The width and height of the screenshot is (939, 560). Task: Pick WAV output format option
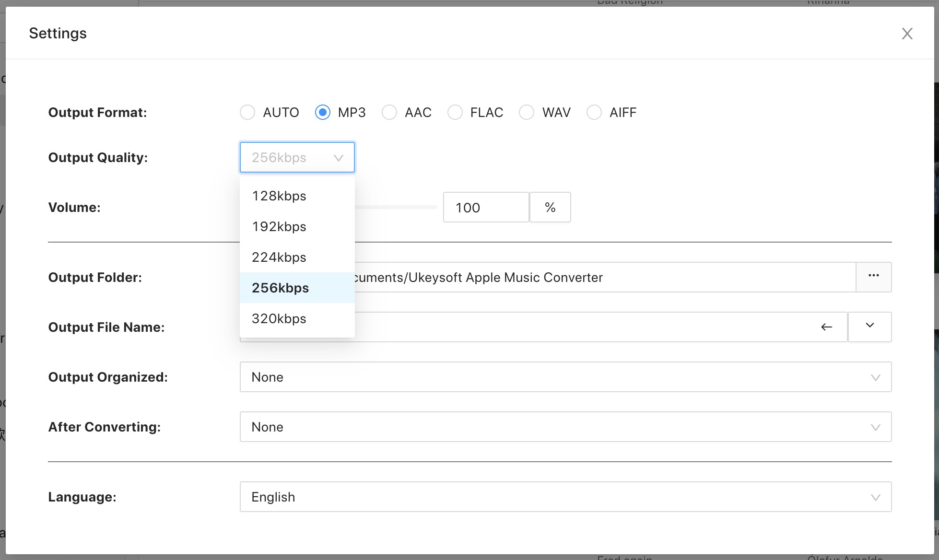tap(527, 112)
